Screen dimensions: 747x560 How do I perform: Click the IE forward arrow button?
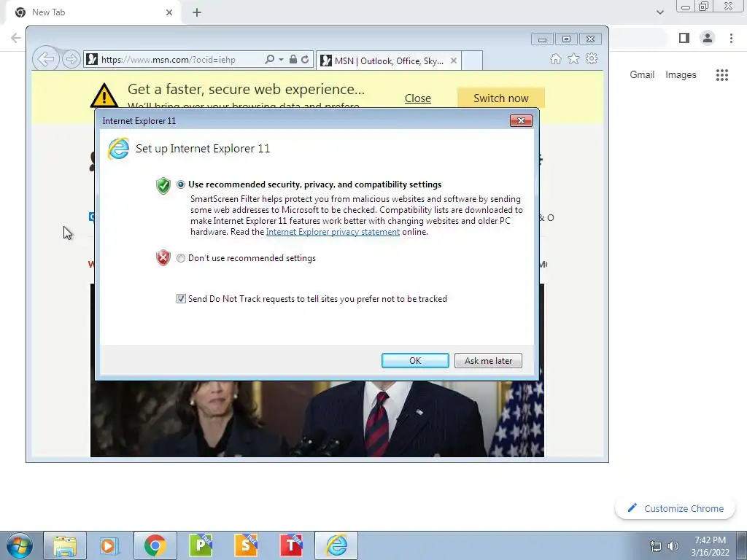click(71, 60)
